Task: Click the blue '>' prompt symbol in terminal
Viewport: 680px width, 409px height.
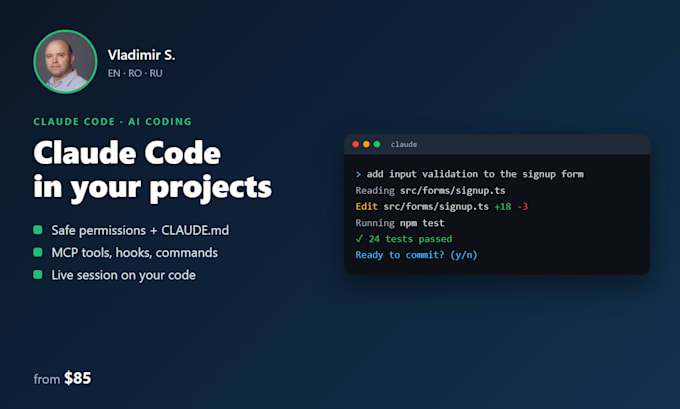Action: 358,174
